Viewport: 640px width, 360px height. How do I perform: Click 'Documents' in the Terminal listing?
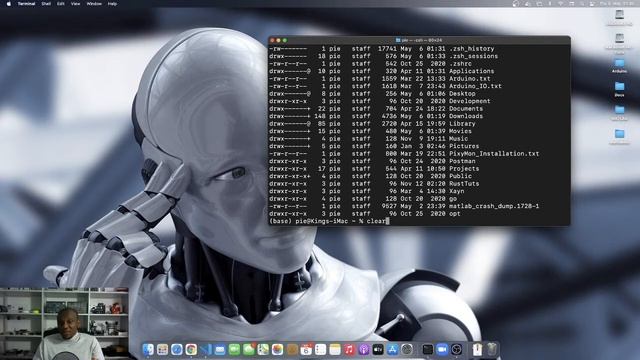click(466, 109)
